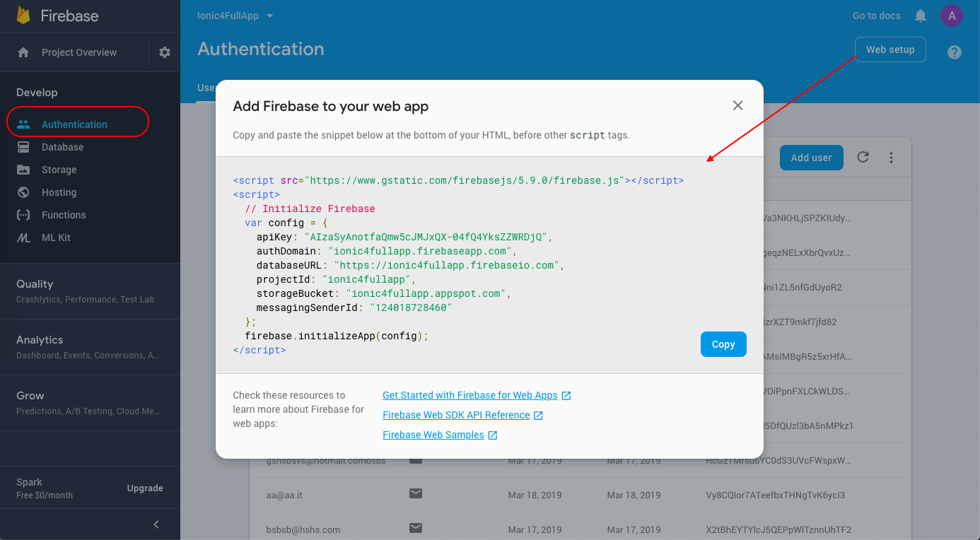This screenshot has width=980, height=540.
Task: Click external link icon beside Get Started link
Action: tap(566, 396)
